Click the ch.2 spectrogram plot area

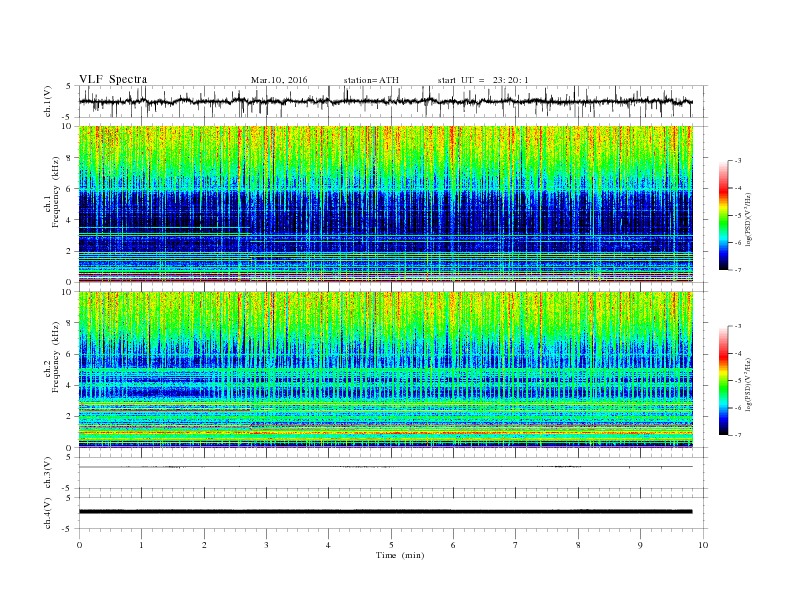click(386, 370)
